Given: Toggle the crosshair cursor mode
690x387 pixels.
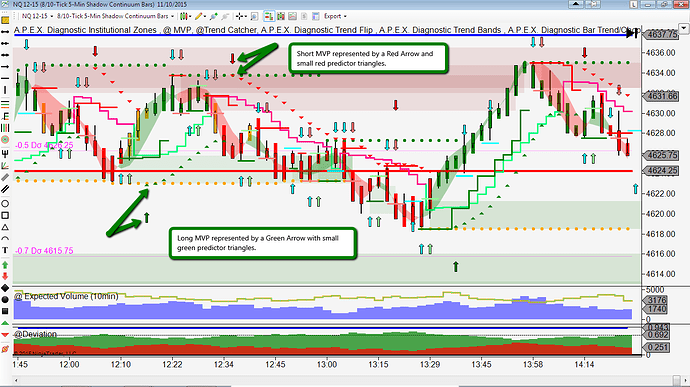Looking at the screenshot, I should (x=241, y=16).
